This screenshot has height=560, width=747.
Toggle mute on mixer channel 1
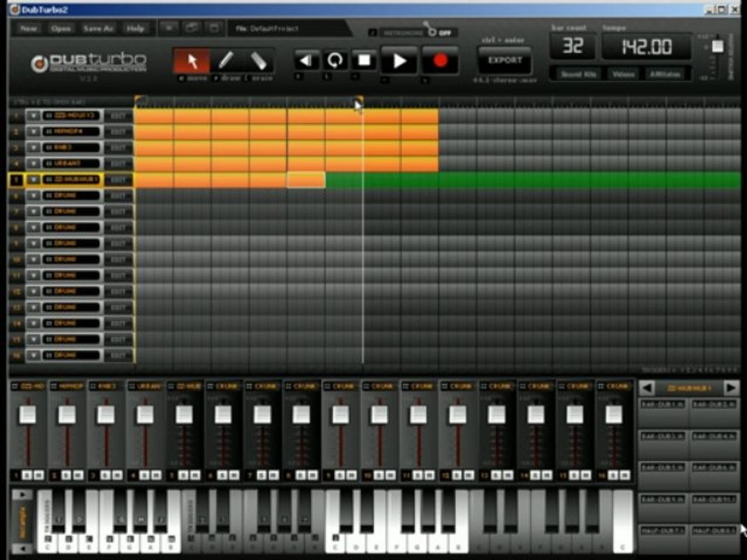coord(39,474)
